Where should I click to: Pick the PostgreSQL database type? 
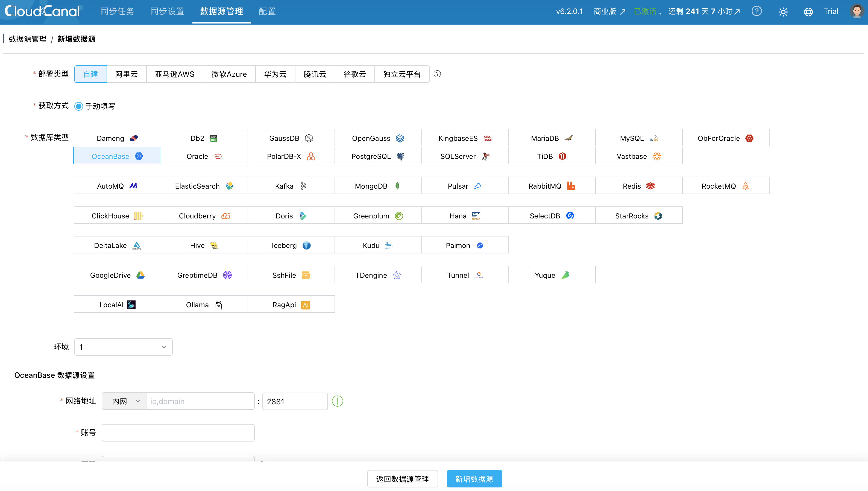coord(378,156)
